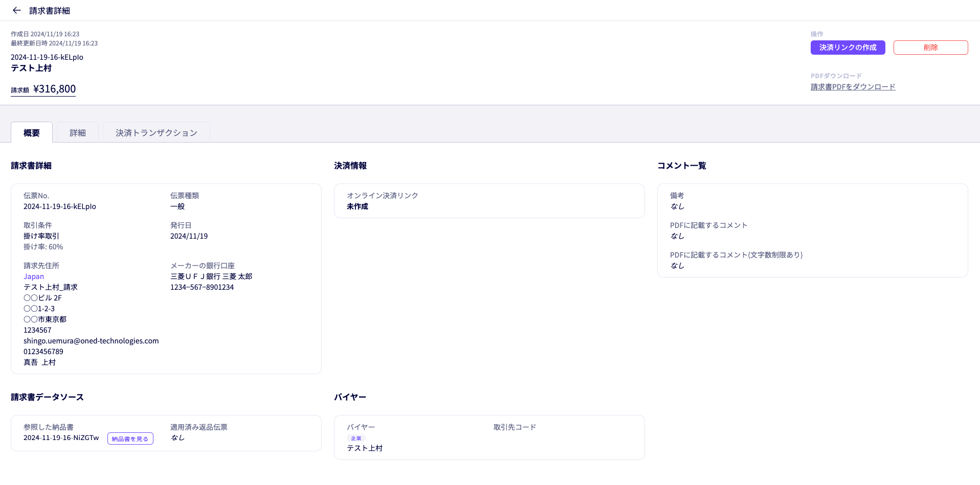Screen dimensions: 980x485
Task: Select the 概要 tab
Action: coord(32,132)
